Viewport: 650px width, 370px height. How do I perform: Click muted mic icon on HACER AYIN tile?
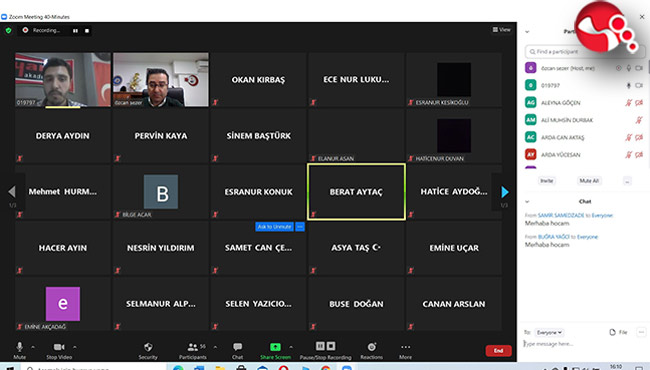19,271
